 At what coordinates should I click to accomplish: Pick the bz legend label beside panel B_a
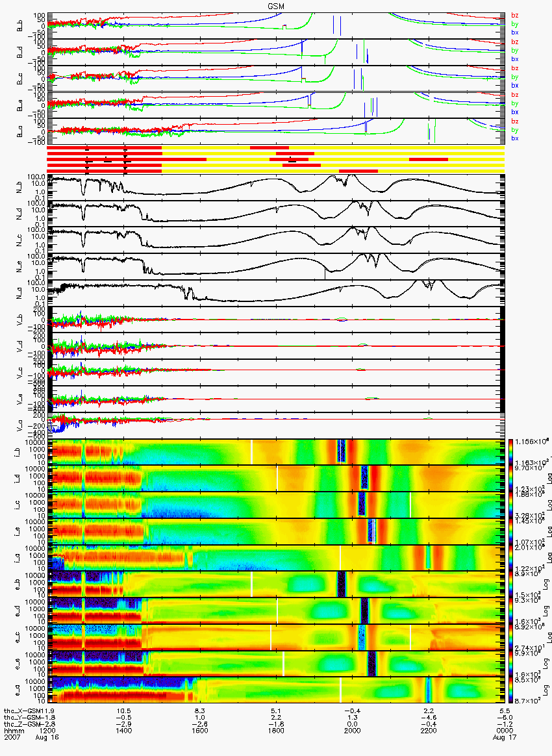pos(515,121)
